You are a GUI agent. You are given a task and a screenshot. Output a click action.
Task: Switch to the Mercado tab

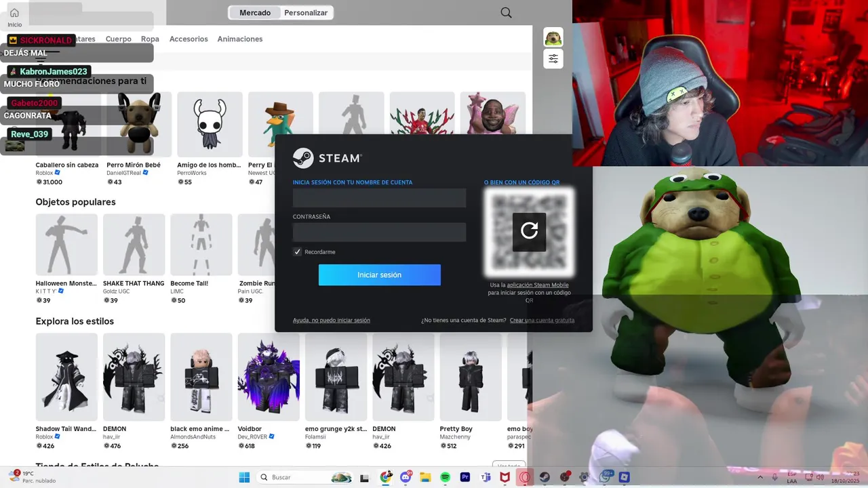click(255, 13)
